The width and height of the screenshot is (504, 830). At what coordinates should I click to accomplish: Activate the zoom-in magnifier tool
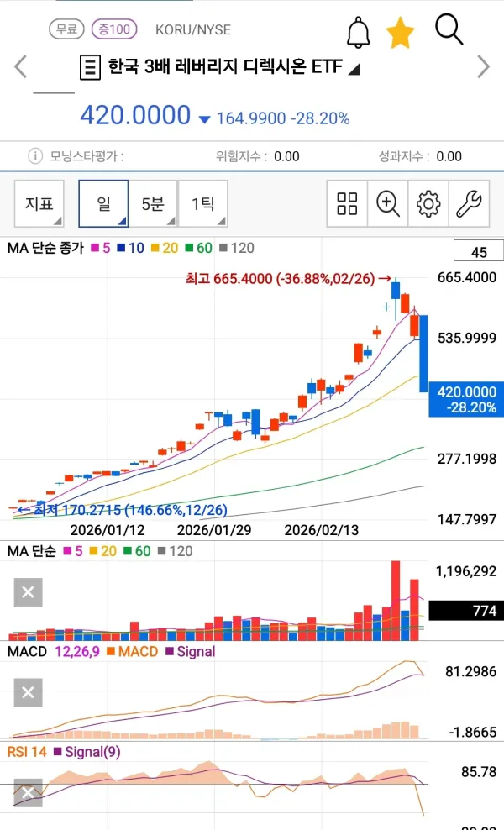point(387,204)
